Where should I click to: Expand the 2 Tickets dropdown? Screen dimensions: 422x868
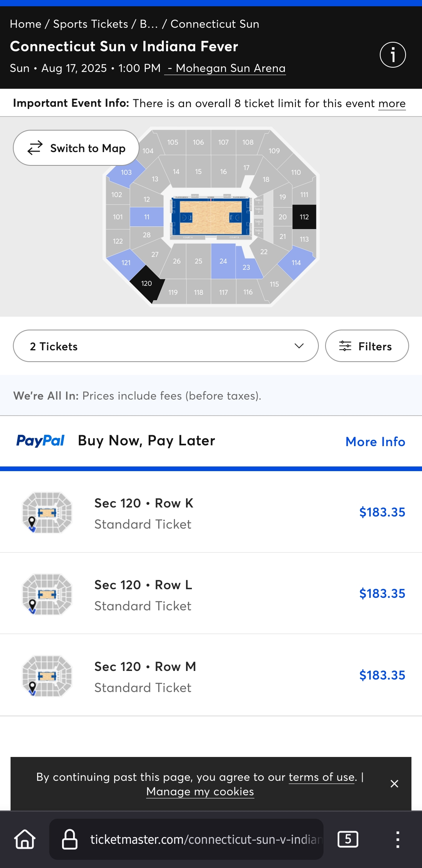pyautogui.click(x=166, y=346)
